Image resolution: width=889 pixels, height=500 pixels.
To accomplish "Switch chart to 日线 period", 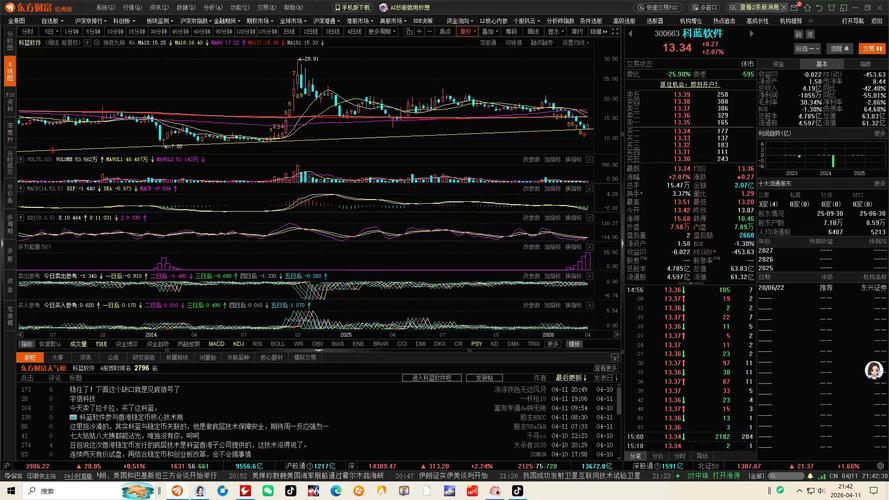I will click(x=289, y=32).
